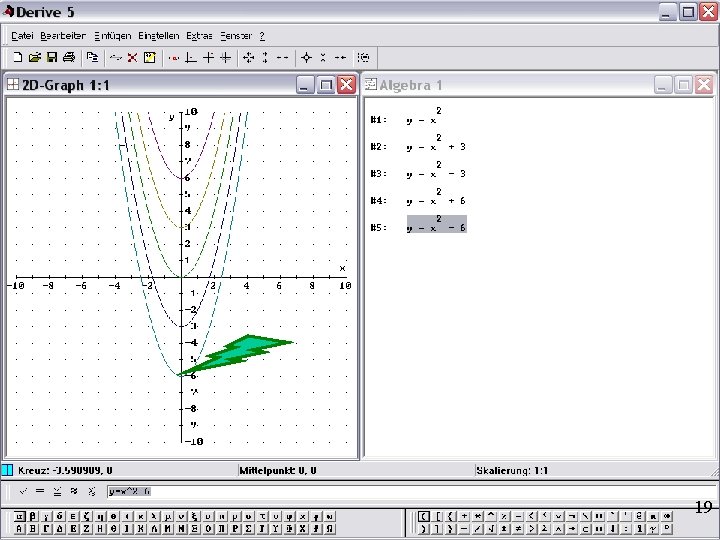Screen dimensions: 720x540
Task: Click the uppercase Gamma Greek key
Action: [x=46, y=529]
